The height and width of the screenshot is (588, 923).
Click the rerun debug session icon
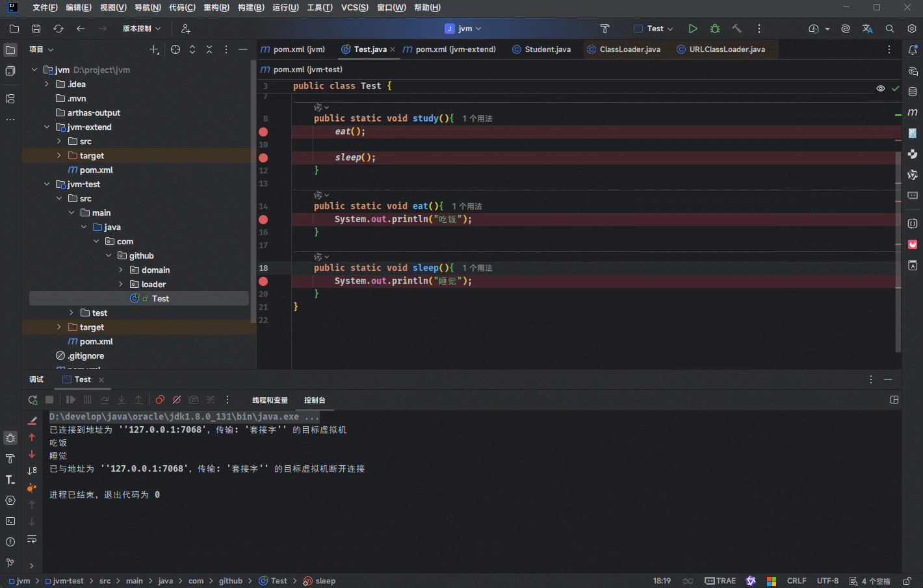click(33, 400)
